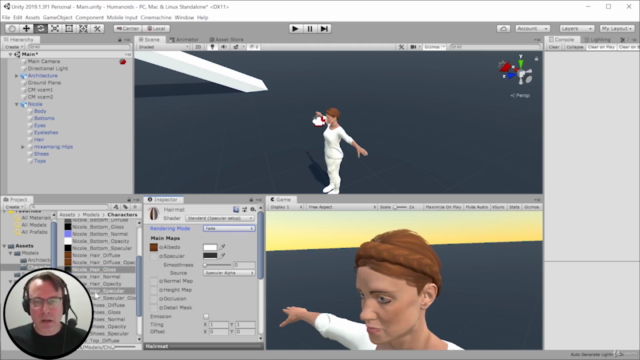Click the Step frame button
Viewport: 640px width, 360px height.
point(324,29)
